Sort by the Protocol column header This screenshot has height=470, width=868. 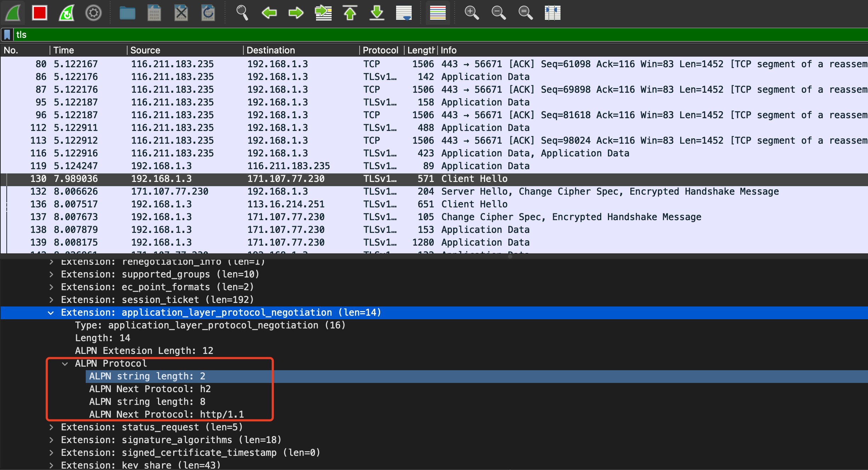point(381,50)
